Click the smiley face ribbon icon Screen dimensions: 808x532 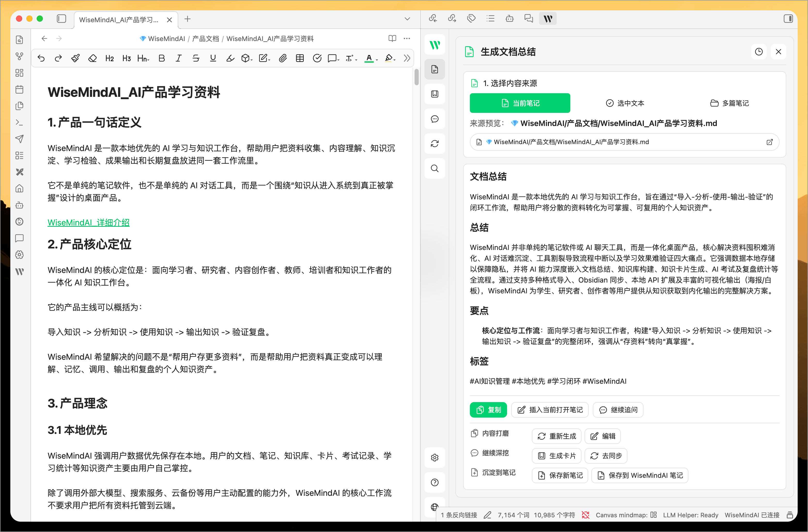19,221
